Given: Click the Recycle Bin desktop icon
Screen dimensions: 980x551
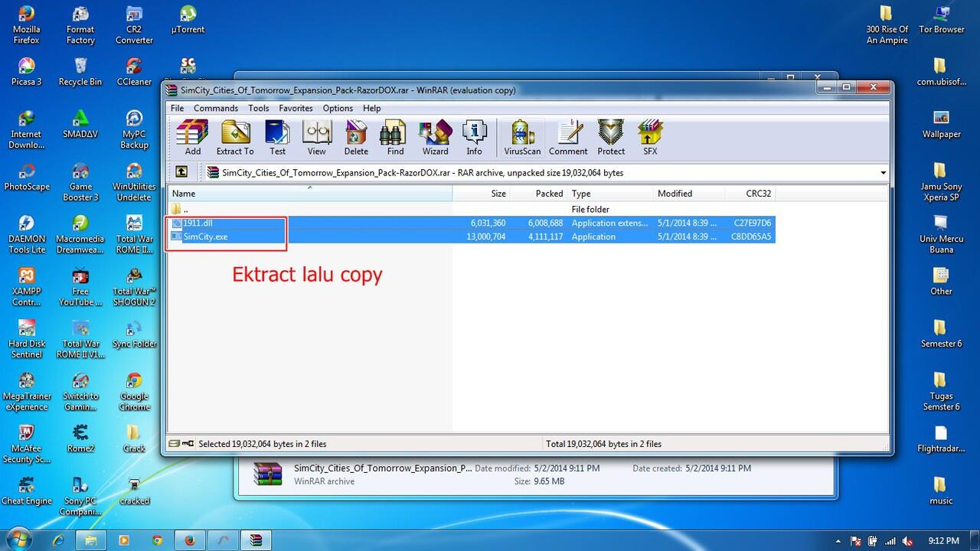Looking at the screenshot, I should 80,72.
